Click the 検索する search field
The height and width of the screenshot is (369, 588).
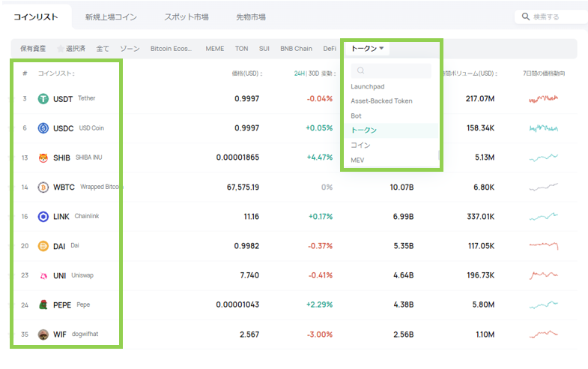point(551,16)
